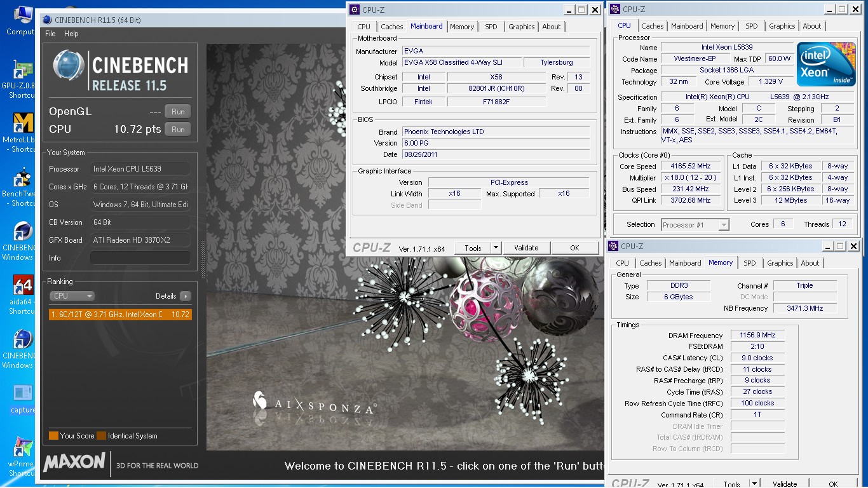Viewport: 868px width, 488px height.
Task: Click the Multiplier value x 18.0
Action: click(x=690, y=178)
